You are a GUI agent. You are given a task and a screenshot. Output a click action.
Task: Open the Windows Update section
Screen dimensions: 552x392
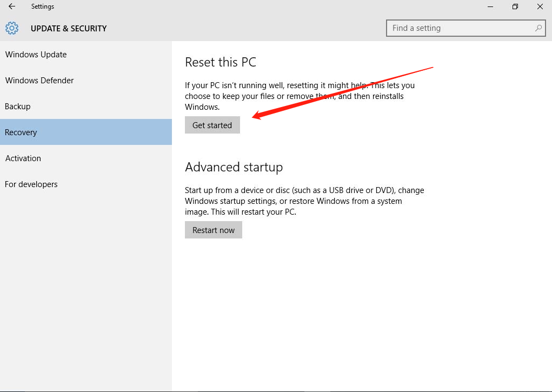click(x=86, y=55)
